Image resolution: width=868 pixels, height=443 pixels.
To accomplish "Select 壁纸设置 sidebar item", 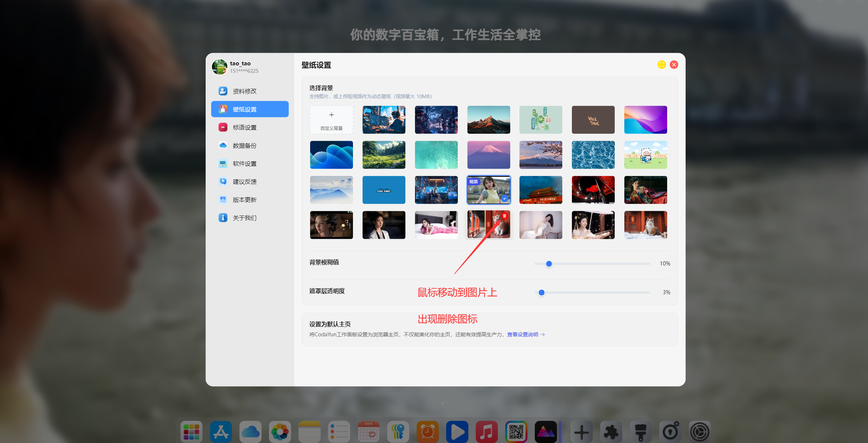I will point(250,109).
